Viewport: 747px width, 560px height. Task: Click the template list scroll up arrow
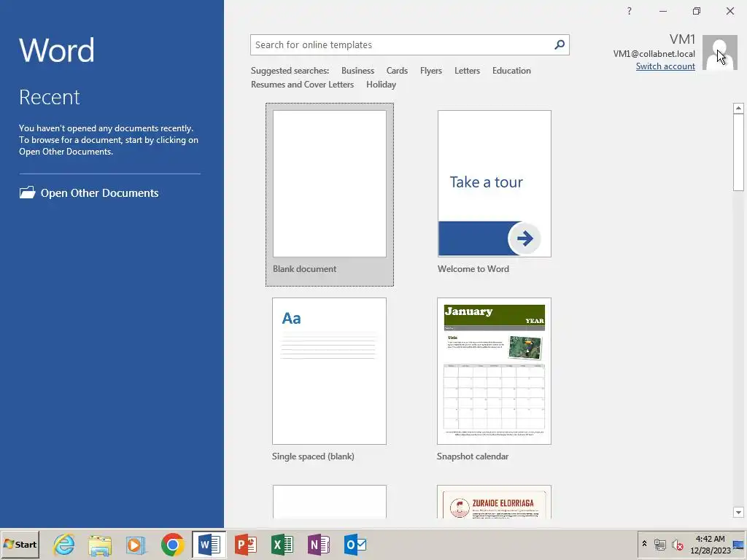[x=738, y=108]
